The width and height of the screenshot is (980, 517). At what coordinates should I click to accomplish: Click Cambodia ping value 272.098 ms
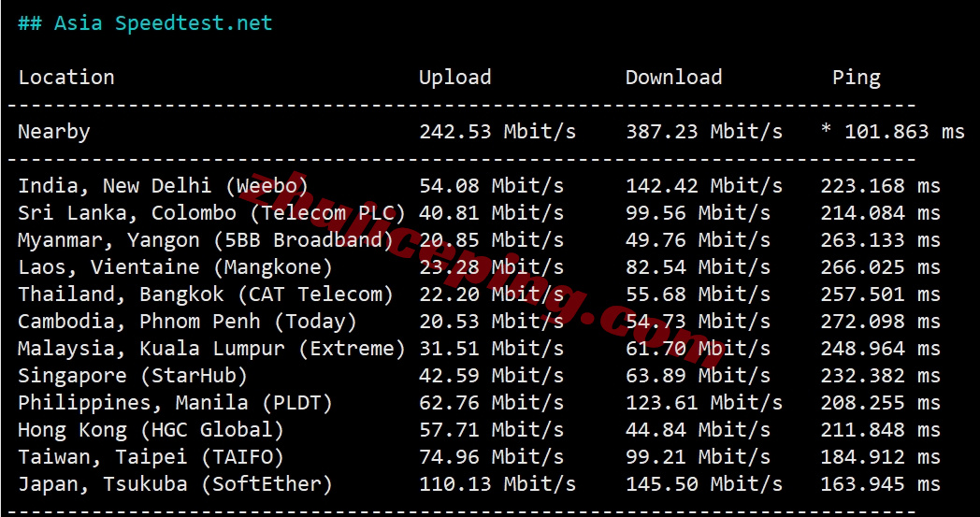click(880, 322)
